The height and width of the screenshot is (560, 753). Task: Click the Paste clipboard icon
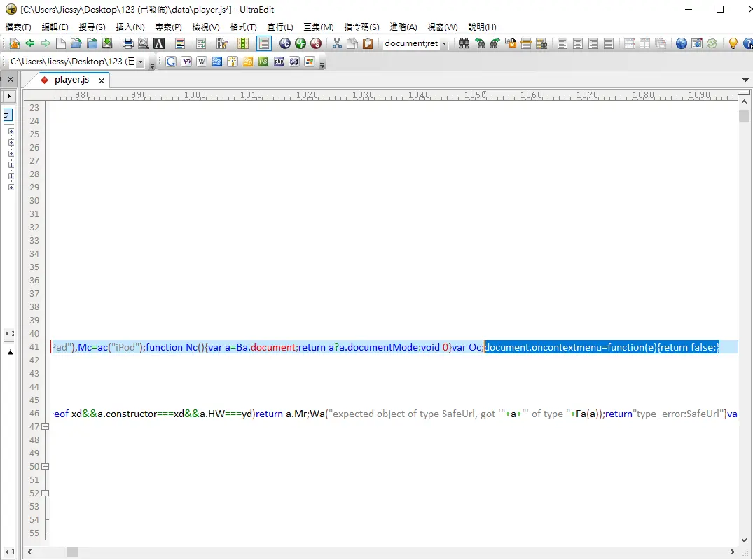point(368,43)
